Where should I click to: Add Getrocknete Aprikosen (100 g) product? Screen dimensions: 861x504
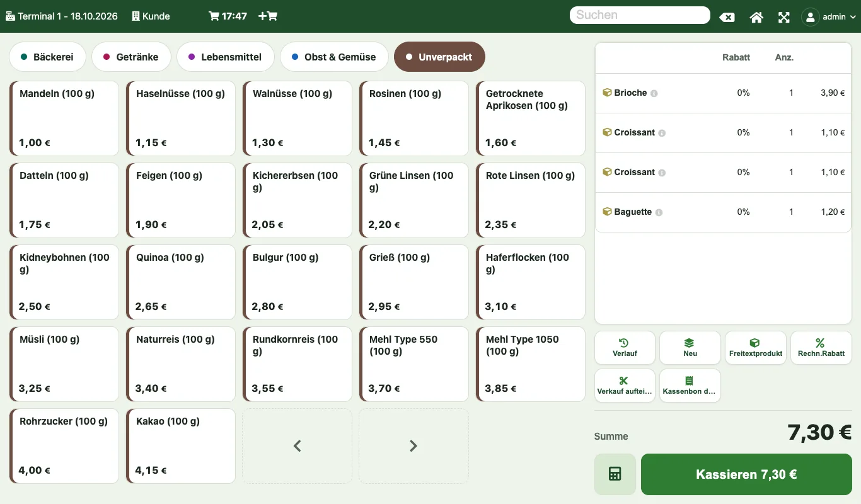(531, 118)
